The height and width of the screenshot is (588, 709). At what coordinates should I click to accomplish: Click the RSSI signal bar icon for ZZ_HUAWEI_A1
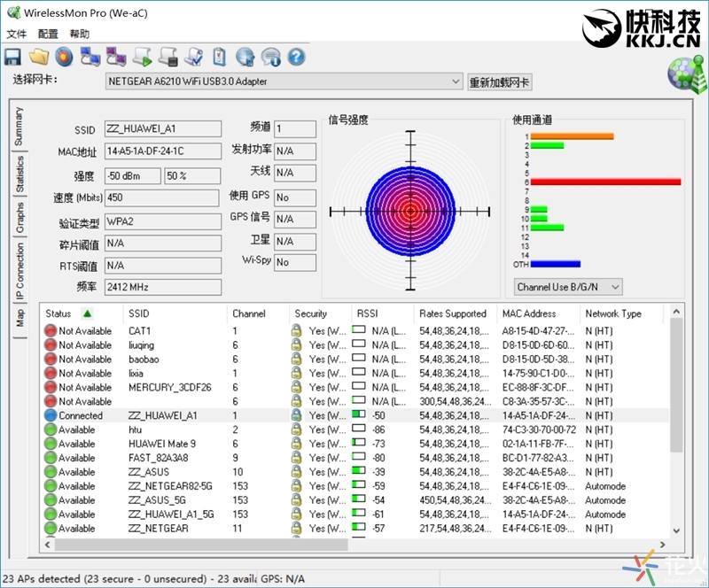pyautogui.click(x=359, y=414)
